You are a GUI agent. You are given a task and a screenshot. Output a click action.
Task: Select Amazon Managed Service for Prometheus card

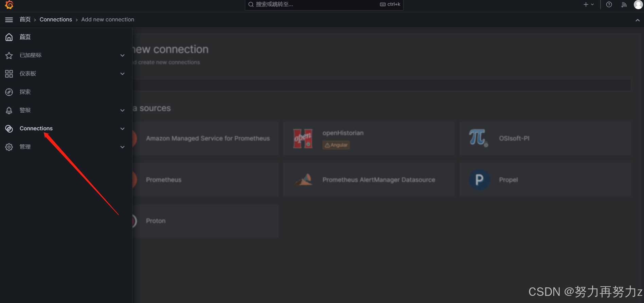(x=205, y=138)
